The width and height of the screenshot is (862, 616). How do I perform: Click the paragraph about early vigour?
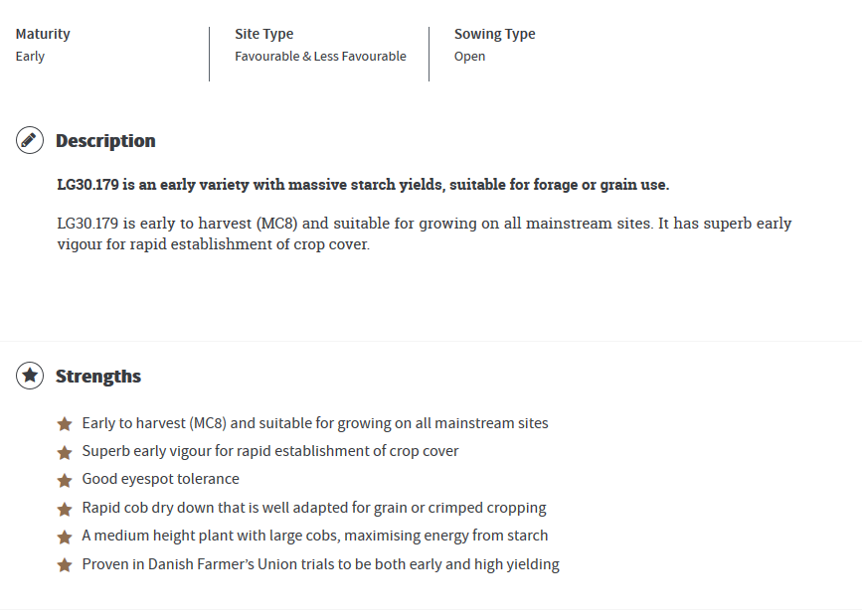click(425, 233)
